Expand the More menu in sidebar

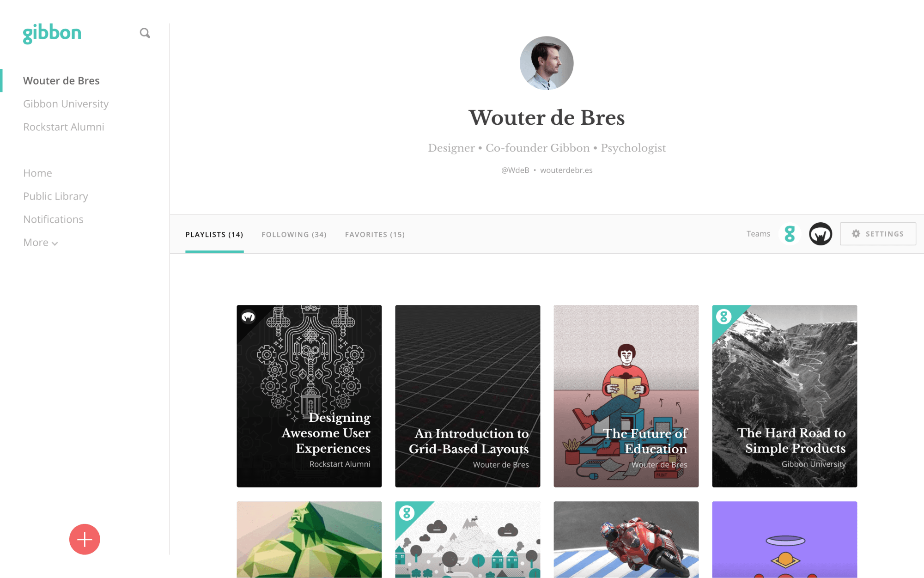41,243
